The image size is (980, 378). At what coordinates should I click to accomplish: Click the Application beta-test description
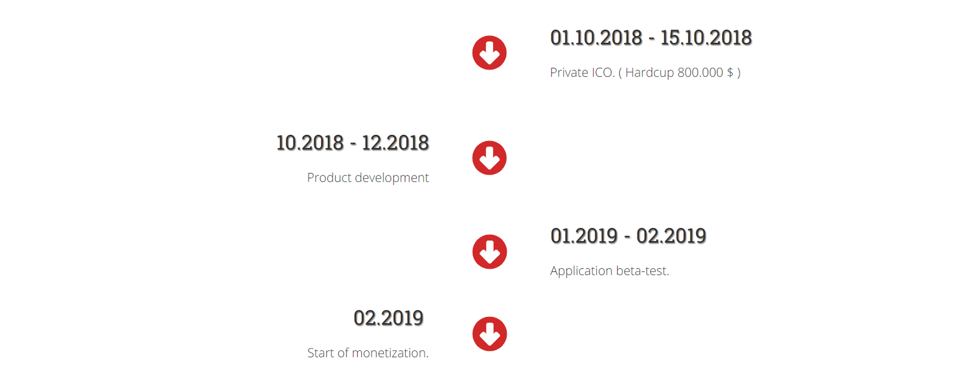pyautogui.click(x=610, y=271)
